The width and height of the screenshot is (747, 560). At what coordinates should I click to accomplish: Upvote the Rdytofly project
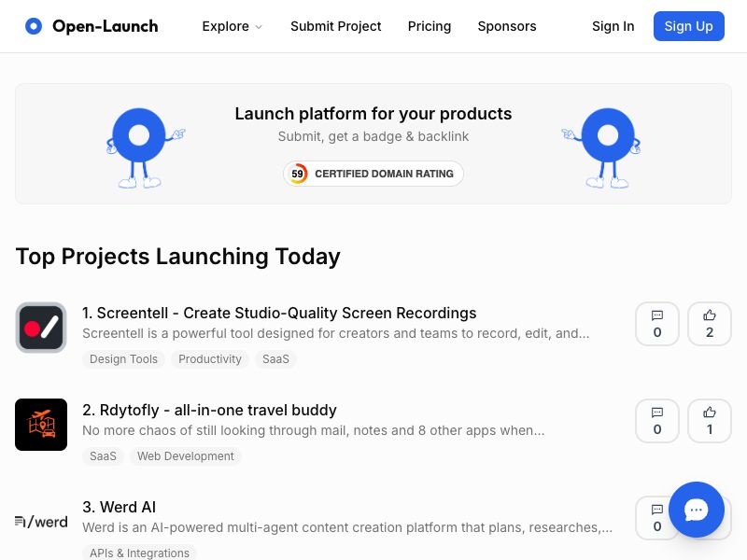pos(710,421)
